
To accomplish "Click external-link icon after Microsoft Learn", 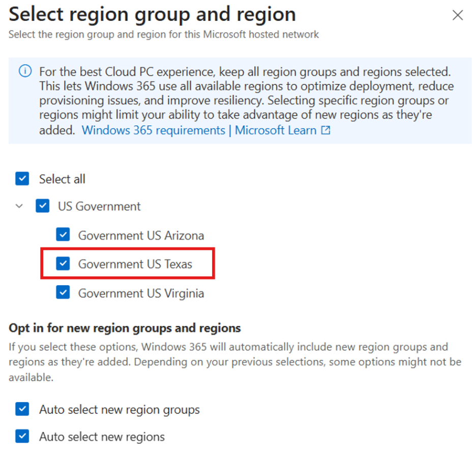I will tap(325, 130).
